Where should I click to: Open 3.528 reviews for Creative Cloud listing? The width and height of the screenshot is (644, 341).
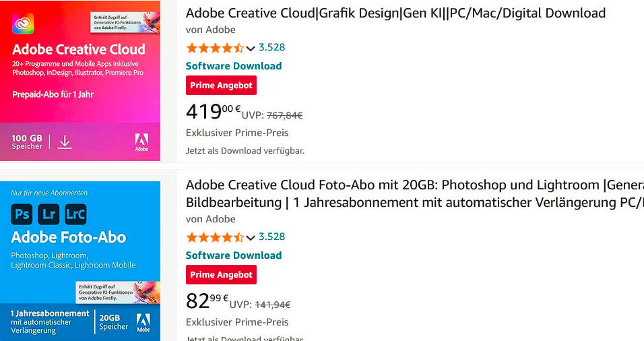coord(272,47)
